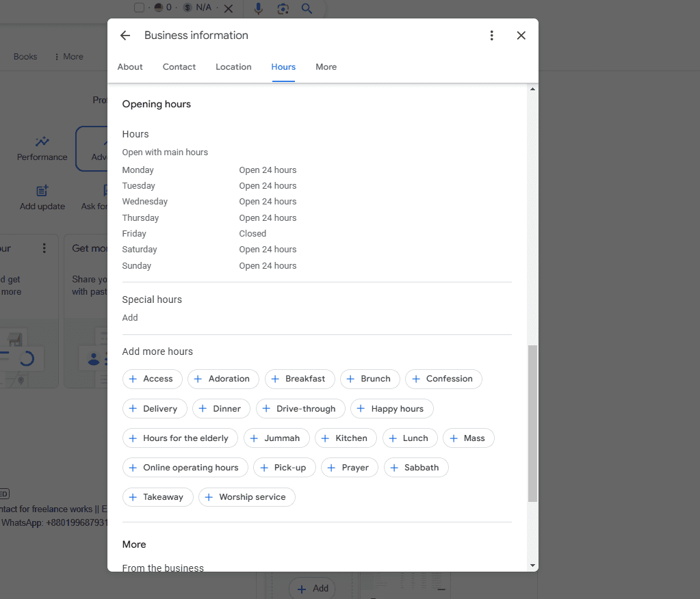The height and width of the screenshot is (599, 700).
Task: Click the search by image lens icon
Action: (283, 8)
